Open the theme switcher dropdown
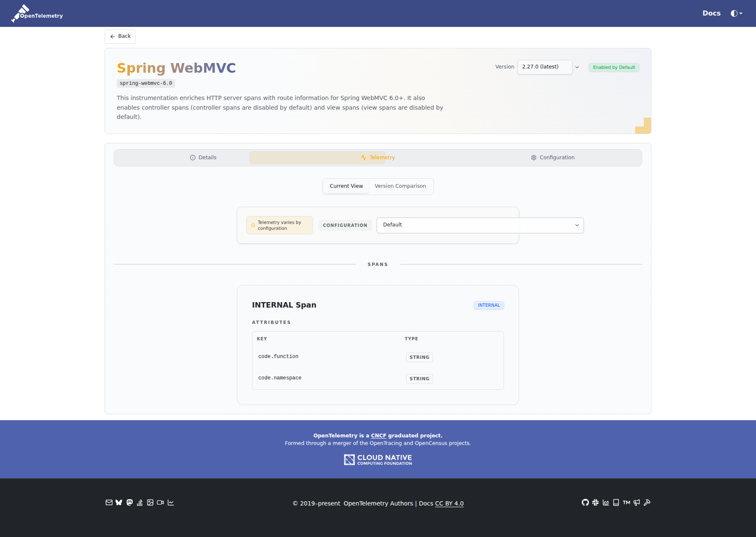The image size is (756, 537). tap(736, 13)
